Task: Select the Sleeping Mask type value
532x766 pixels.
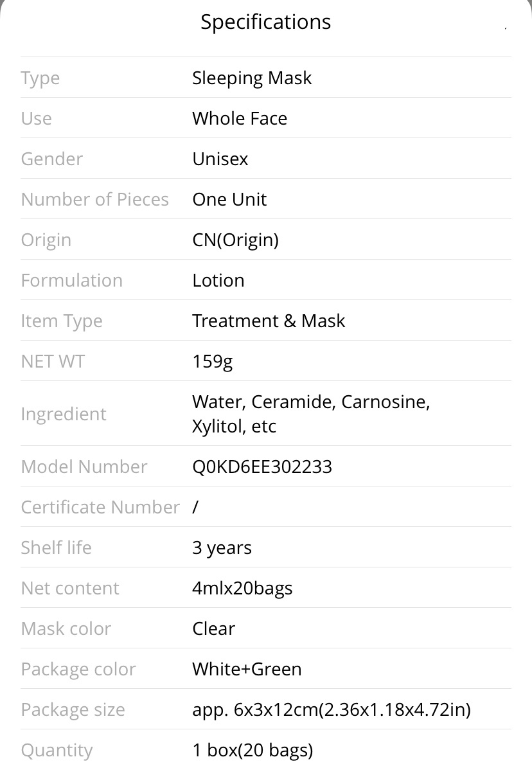Action: point(252,78)
